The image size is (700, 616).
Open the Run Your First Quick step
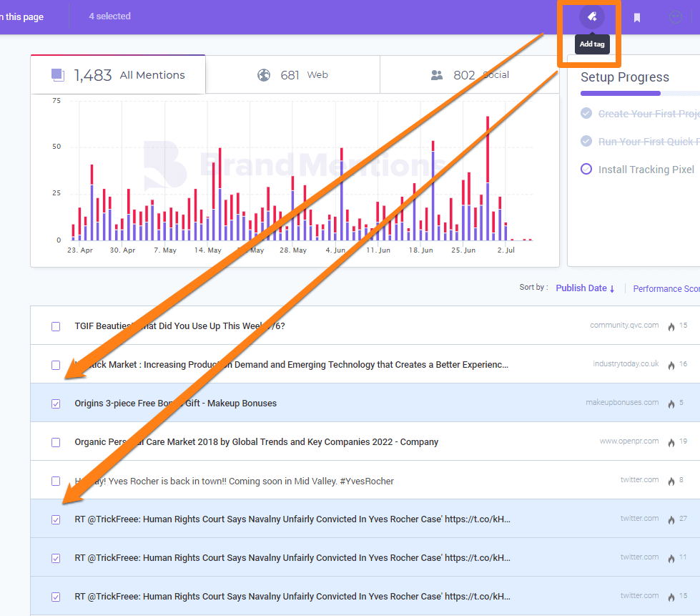point(649,142)
